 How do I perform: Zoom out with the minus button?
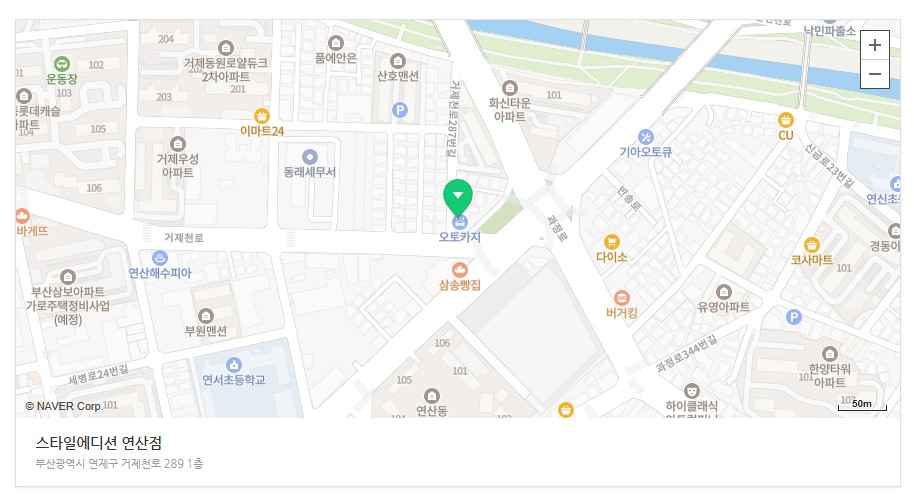coord(874,74)
